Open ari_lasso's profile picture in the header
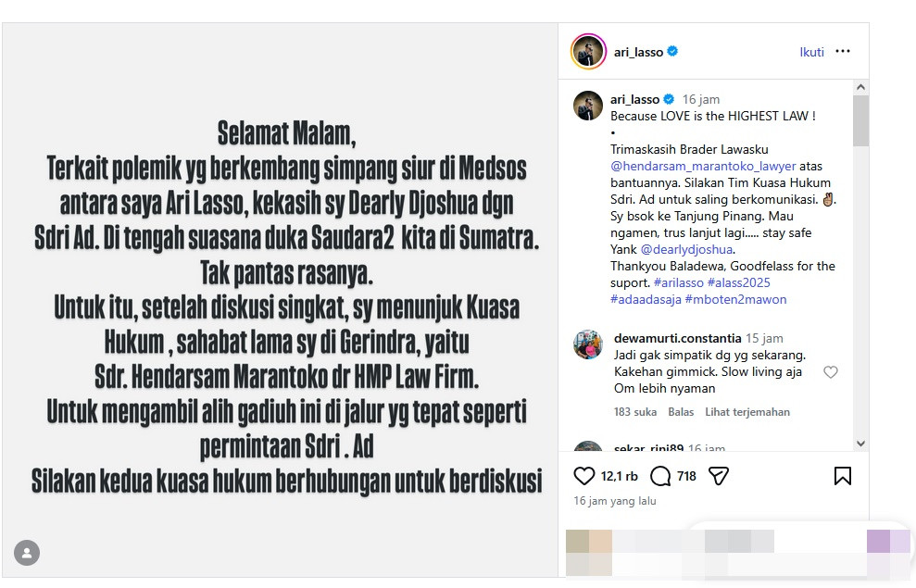 point(588,51)
